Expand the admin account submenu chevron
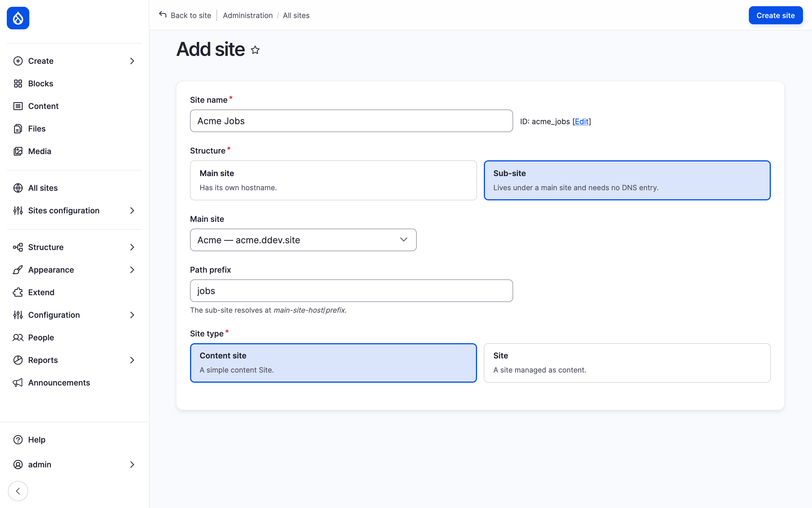This screenshot has height=508, width=812. pos(132,464)
